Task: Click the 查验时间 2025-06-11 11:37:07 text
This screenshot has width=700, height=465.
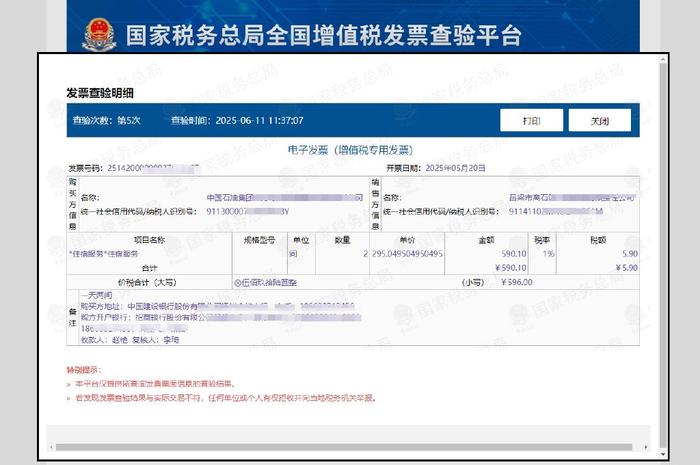Action: (x=237, y=120)
